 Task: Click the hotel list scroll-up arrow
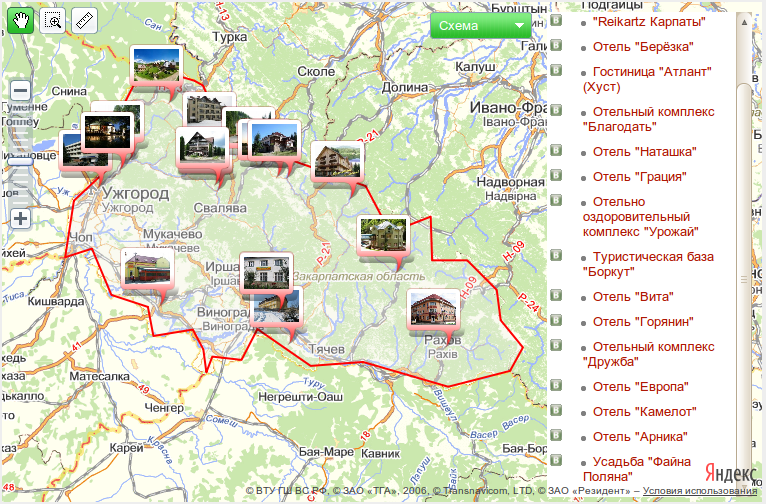tap(744, 22)
